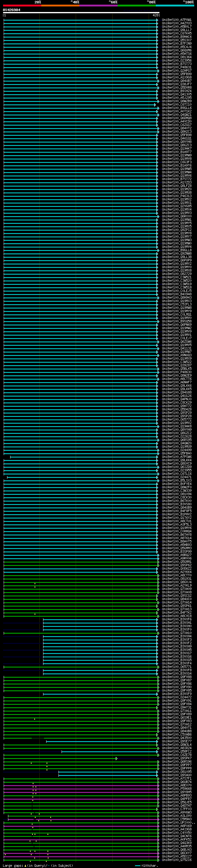Viewport: 197px width, 868px height.
Task: Click the green ~80% identity legend segment
Action: click(137, 6)
